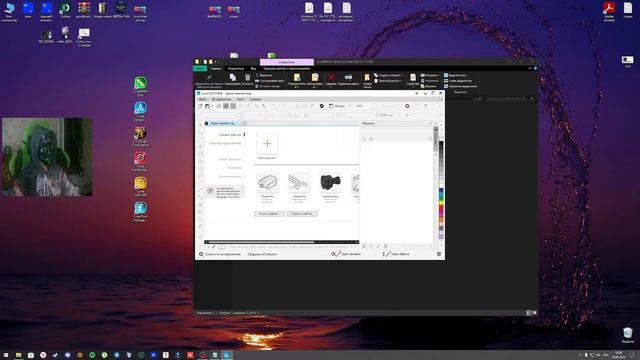Viewport: 640px width, 360px height.
Task: Open Adobe Acrobat desktop shortcut
Action: pos(609,11)
